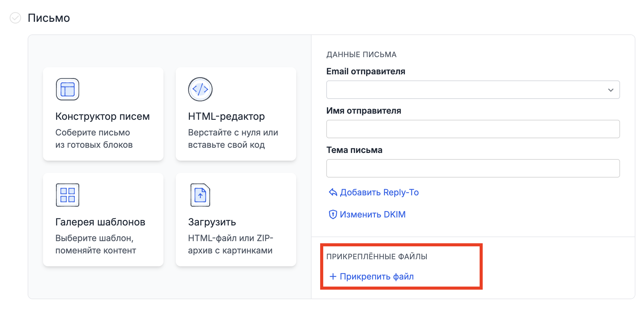
Task: Select the Конструктор писем layout icon
Action: 67,89
